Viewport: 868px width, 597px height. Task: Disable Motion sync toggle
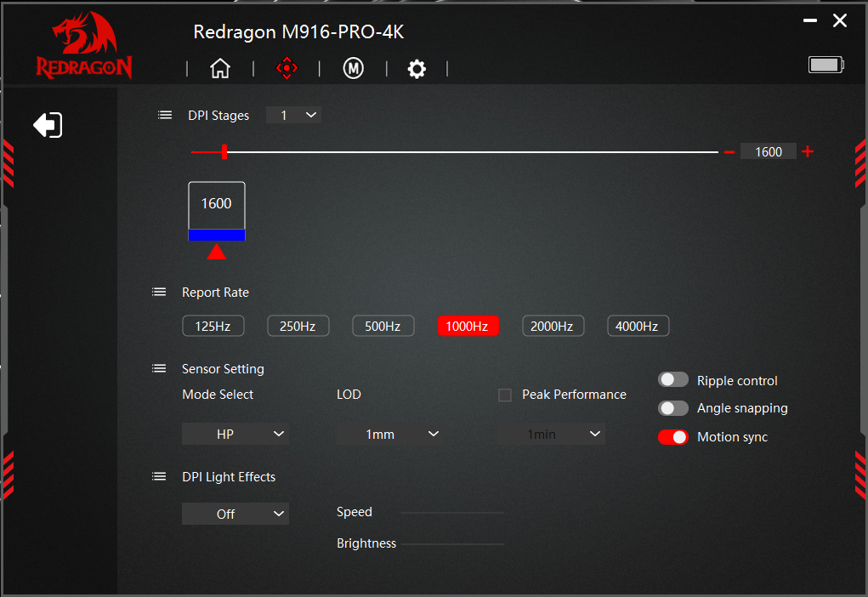[x=672, y=437]
